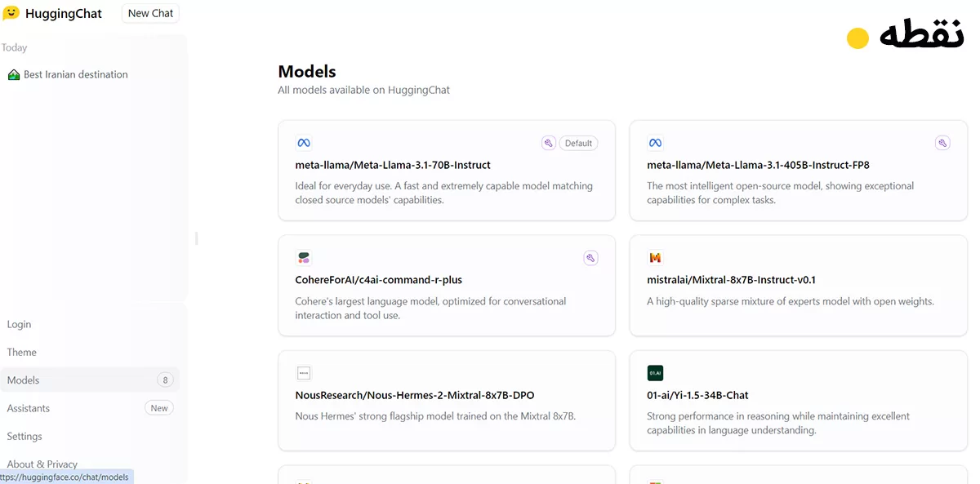The width and height of the screenshot is (980, 484).
Task: Click the Meta logo on Meta-Llama-3.1-70B-Instruct card
Action: coord(304,143)
